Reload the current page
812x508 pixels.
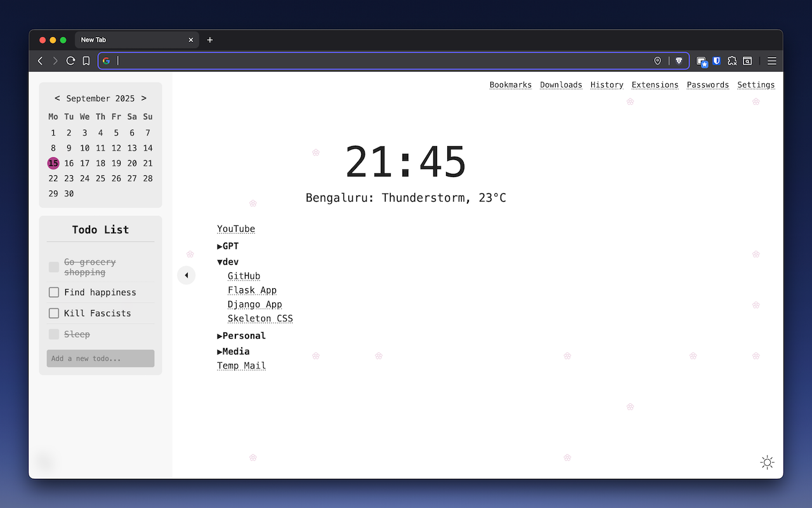pos(70,61)
